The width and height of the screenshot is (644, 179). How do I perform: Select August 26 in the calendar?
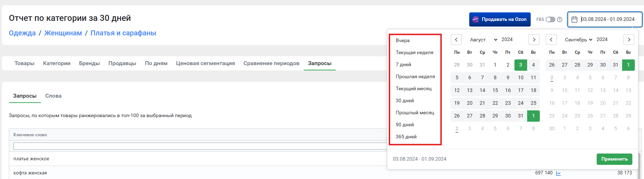point(457,116)
